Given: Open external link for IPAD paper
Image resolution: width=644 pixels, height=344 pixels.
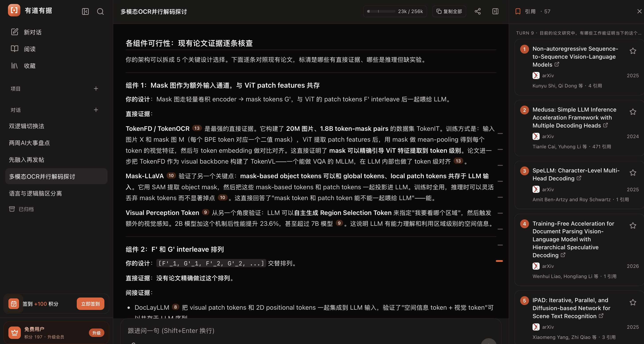Looking at the screenshot, I should coord(601,316).
